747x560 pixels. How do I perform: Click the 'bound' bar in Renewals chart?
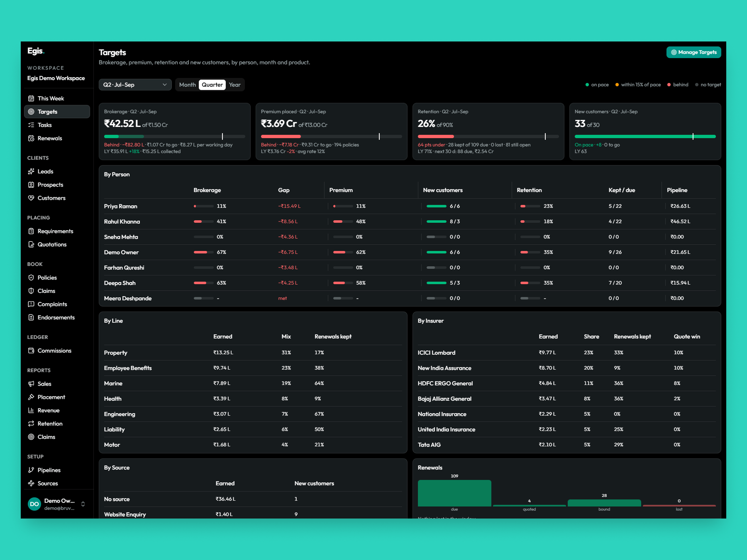tap(604, 503)
